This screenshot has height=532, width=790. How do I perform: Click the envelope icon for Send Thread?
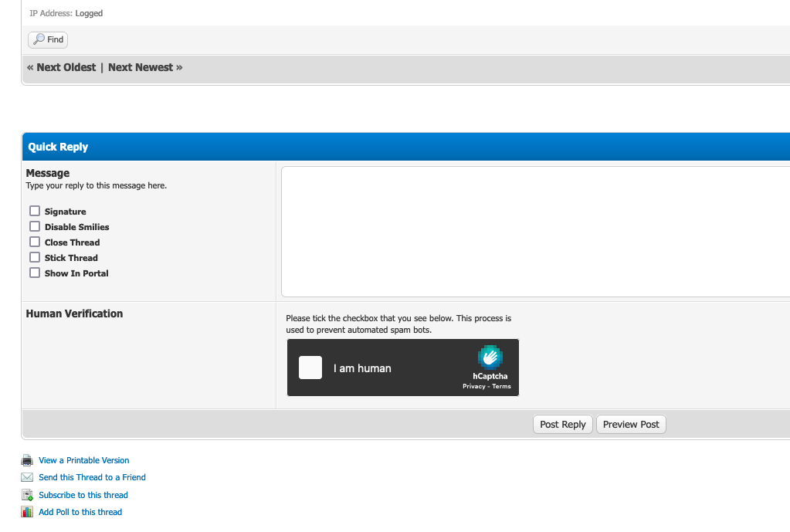click(x=27, y=477)
